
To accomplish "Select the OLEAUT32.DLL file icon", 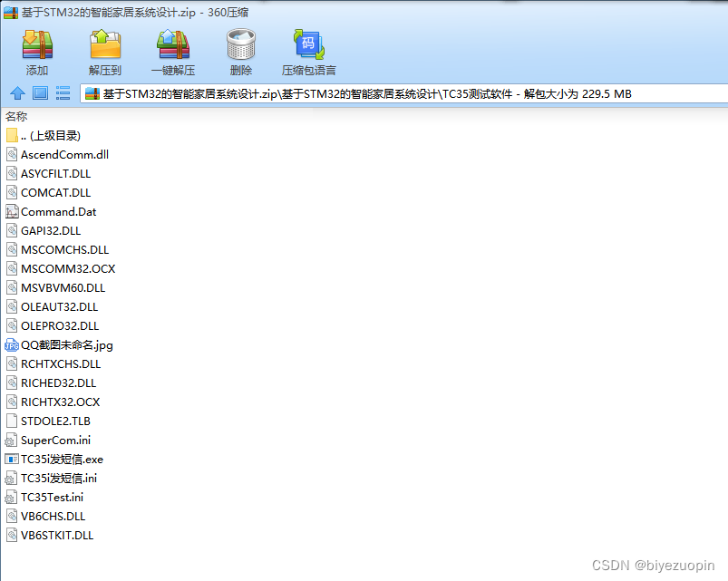I will [12, 306].
